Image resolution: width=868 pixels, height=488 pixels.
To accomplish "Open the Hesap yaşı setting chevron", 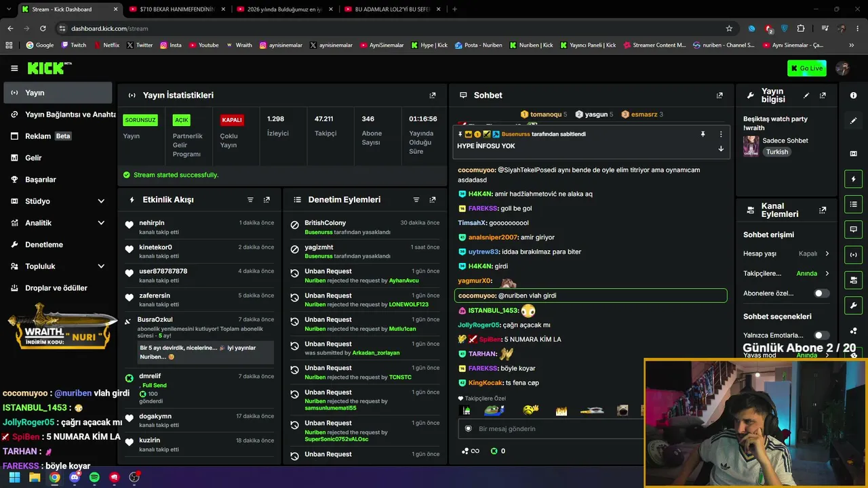I will click(x=827, y=253).
